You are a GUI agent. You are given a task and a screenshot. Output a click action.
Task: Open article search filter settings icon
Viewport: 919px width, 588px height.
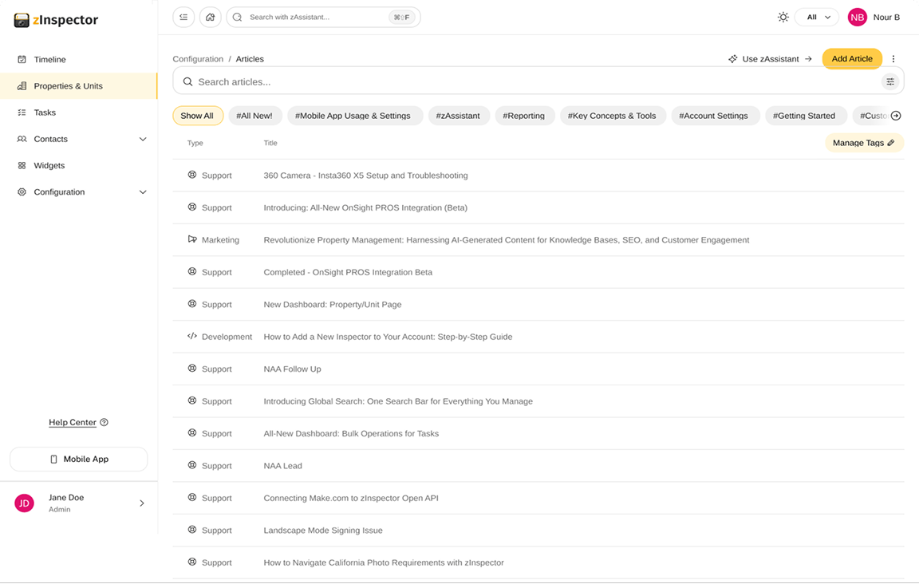[890, 81]
